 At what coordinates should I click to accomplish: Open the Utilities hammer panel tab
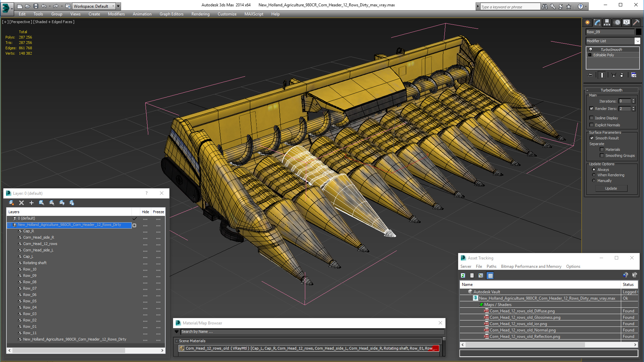636,22
